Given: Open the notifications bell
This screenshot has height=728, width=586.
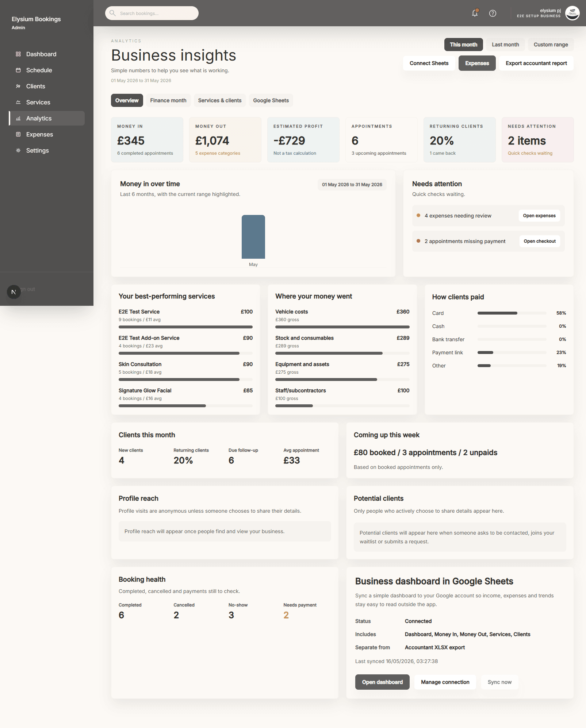Looking at the screenshot, I should pos(475,13).
